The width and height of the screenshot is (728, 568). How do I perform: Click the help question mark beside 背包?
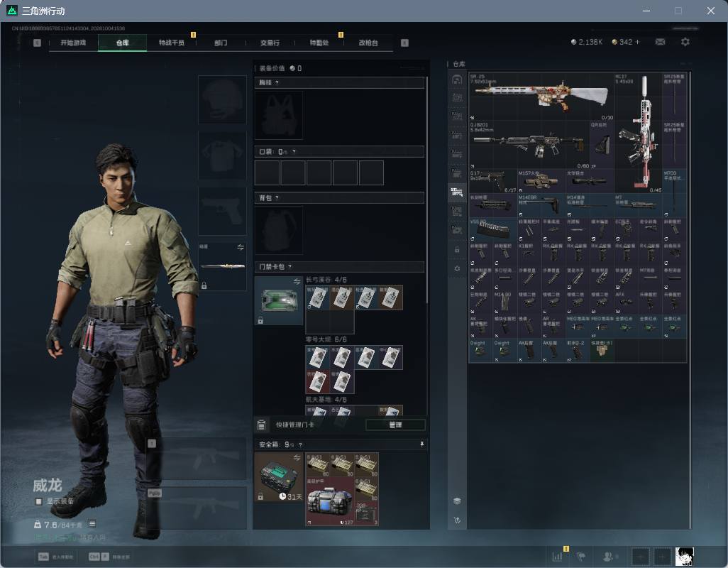click(x=277, y=198)
